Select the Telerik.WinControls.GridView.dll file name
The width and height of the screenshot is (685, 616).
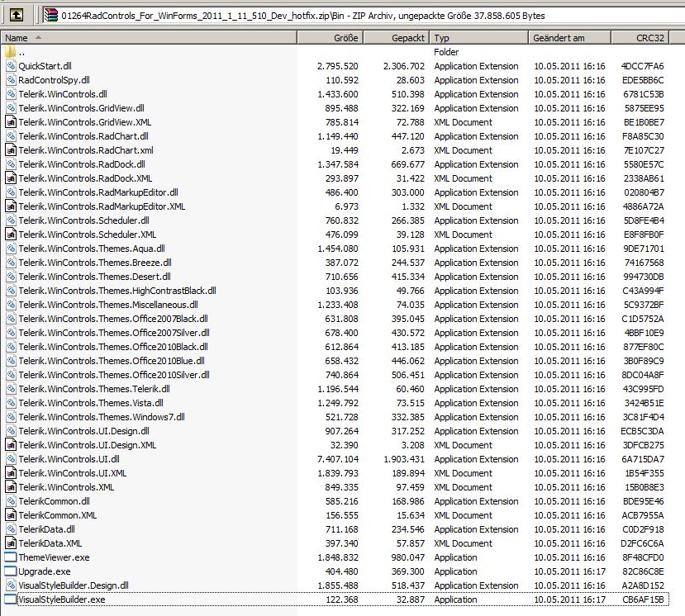pos(81,108)
